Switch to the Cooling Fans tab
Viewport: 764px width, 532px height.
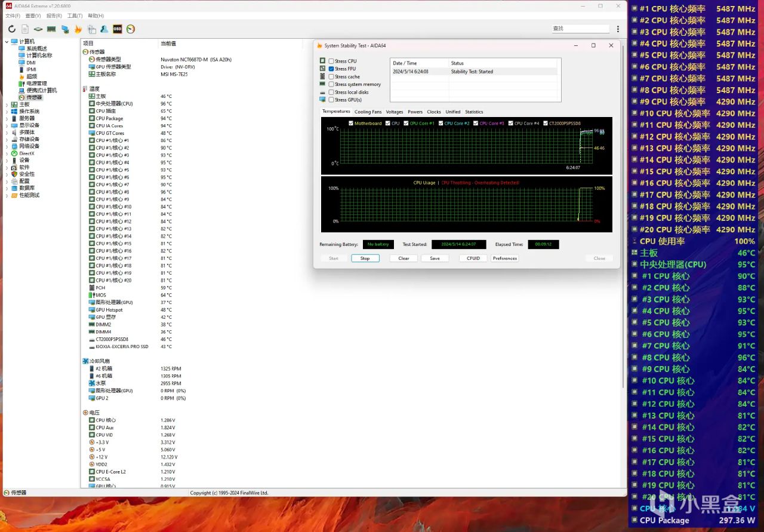coord(368,112)
